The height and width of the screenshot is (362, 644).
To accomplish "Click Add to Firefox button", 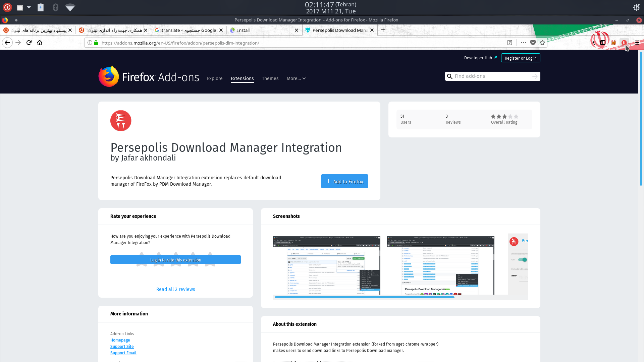I will (x=344, y=181).
